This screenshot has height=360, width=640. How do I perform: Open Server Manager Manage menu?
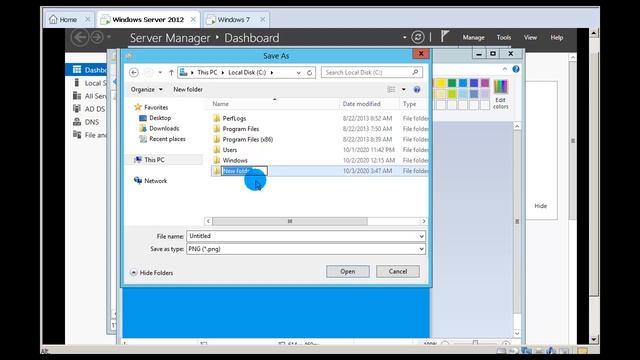473,38
